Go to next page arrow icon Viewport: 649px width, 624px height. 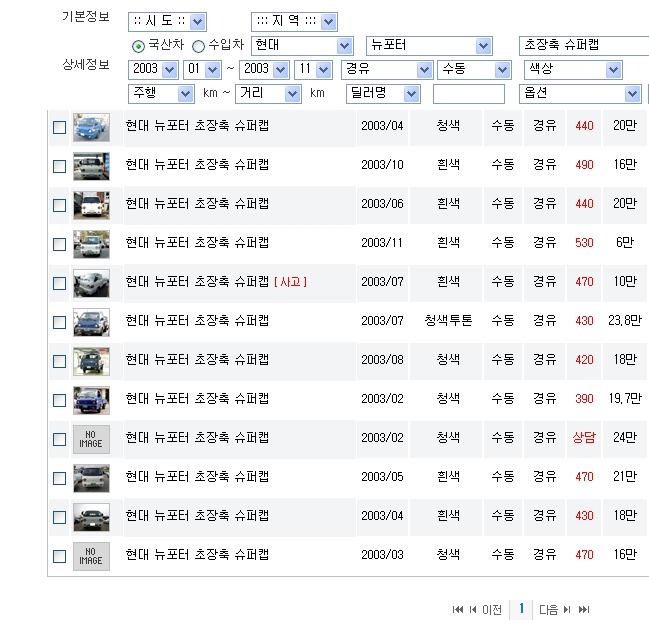coord(567,610)
